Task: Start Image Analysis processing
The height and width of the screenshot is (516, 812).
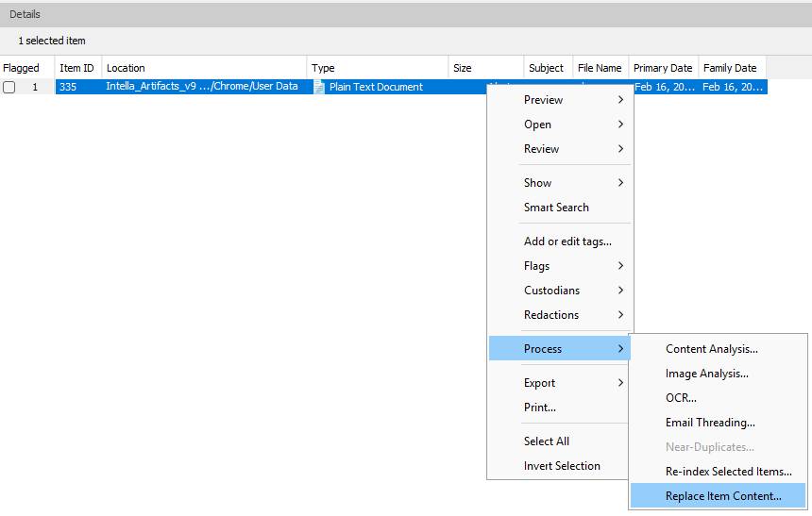Action: [706, 374]
